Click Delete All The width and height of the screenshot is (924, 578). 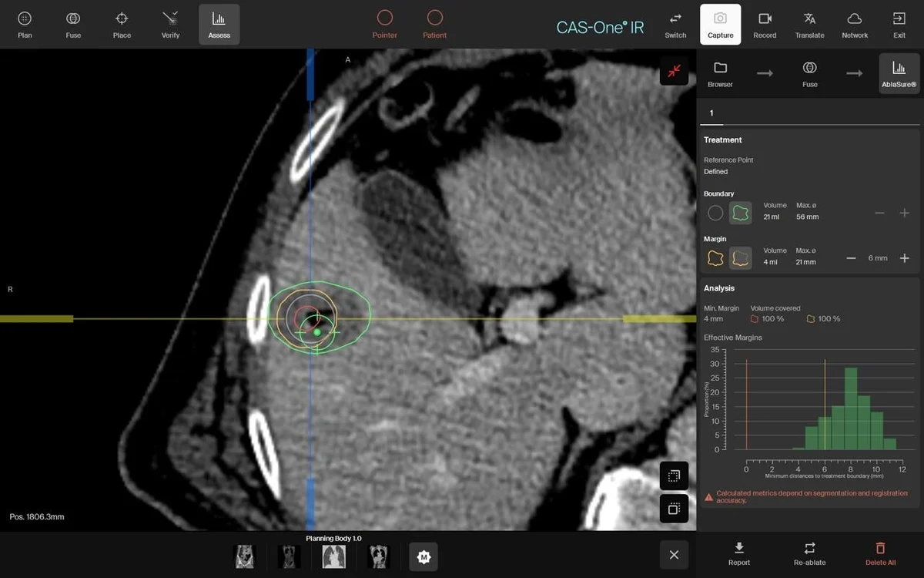pos(880,553)
